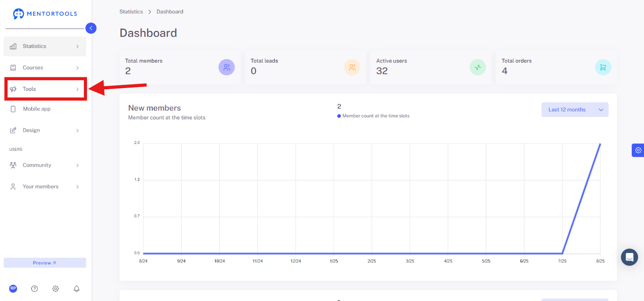Click the Mobile app phone icon
This screenshot has width=644, height=301.
click(13, 109)
